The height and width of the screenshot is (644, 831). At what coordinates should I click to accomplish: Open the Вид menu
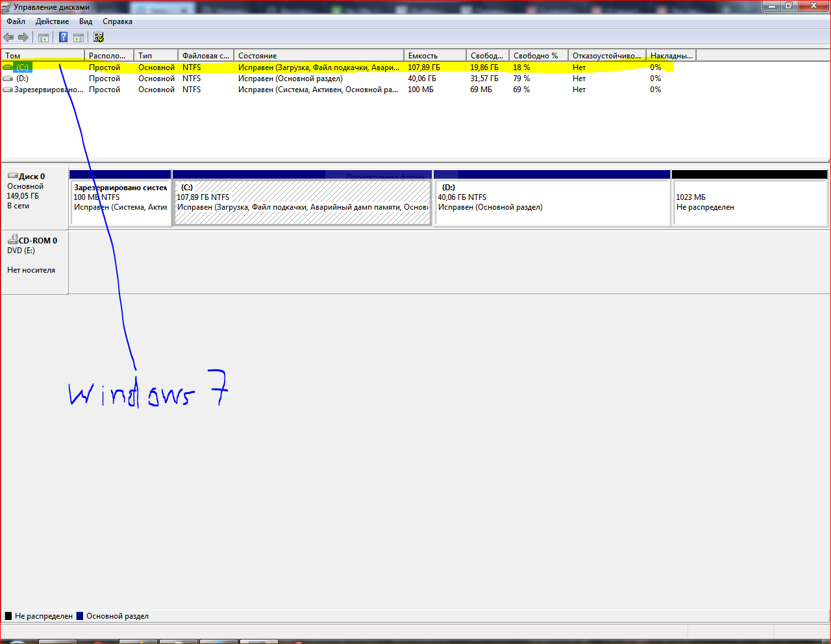pyautogui.click(x=86, y=21)
